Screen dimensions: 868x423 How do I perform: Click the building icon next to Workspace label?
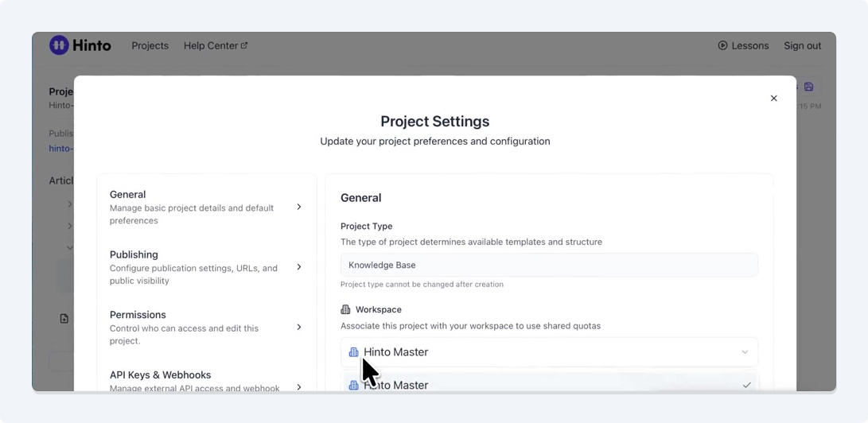345,309
